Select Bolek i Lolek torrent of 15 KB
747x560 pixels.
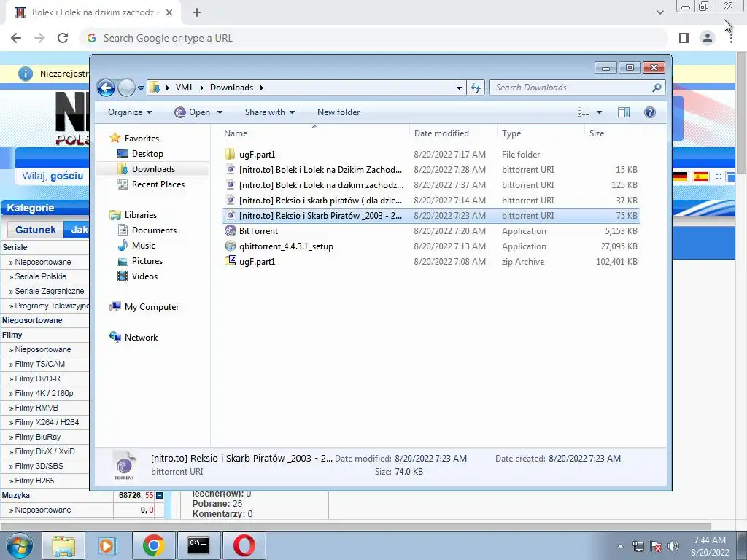430,169
